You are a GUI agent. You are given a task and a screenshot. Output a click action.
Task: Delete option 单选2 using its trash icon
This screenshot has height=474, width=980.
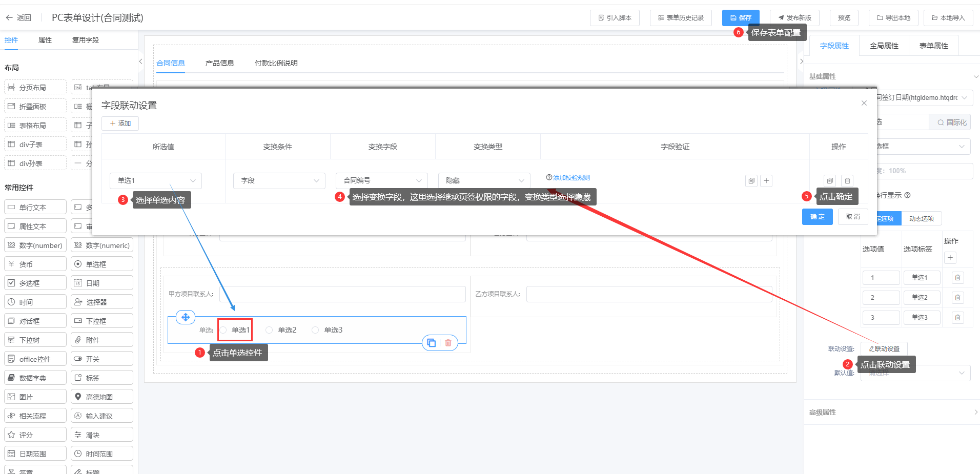pos(957,298)
